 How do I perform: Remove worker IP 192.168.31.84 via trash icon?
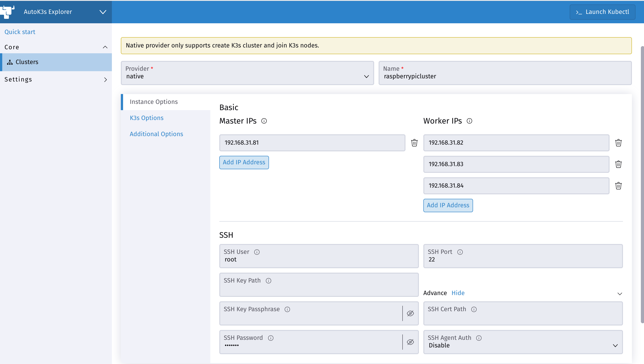coord(618,186)
